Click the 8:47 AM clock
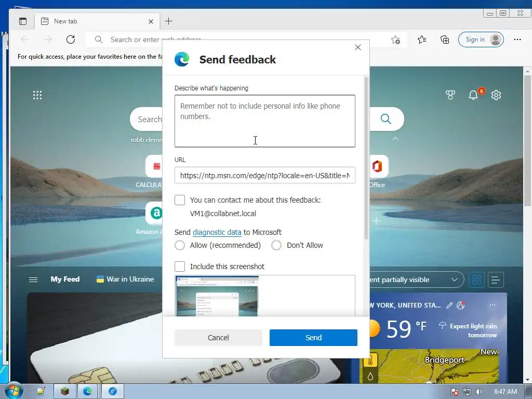Image resolution: width=532 pixels, height=399 pixels. tap(506, 392)
